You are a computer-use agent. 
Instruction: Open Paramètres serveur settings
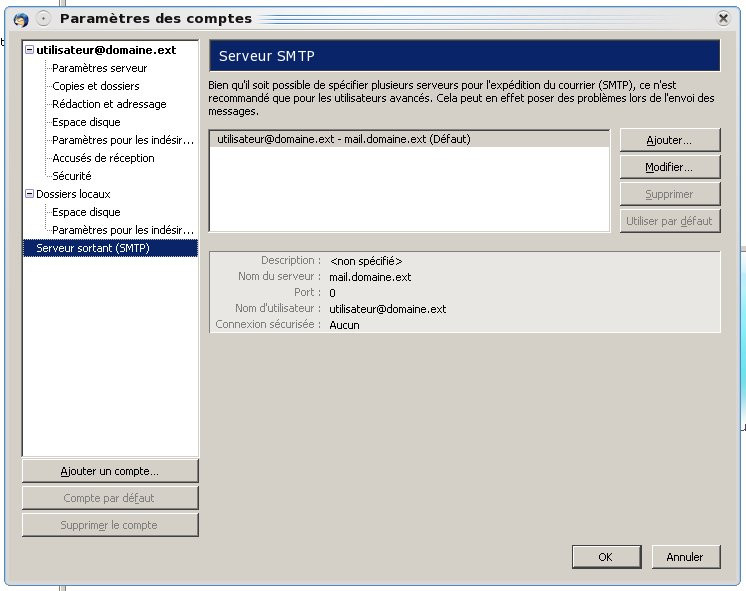point(99,68)
